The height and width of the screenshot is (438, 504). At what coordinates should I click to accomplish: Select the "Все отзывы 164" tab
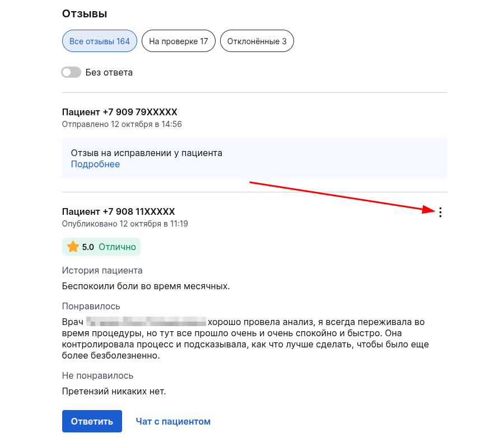pyautogui.click(x=100, y=41)
